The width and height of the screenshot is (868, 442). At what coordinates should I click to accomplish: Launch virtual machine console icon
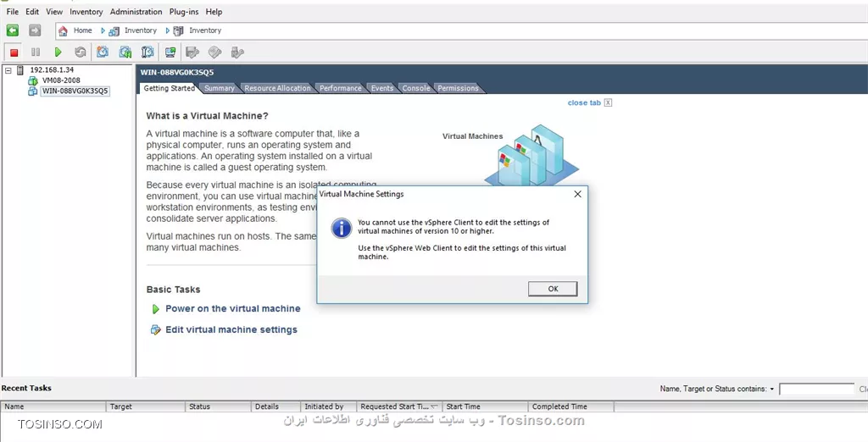170,52
